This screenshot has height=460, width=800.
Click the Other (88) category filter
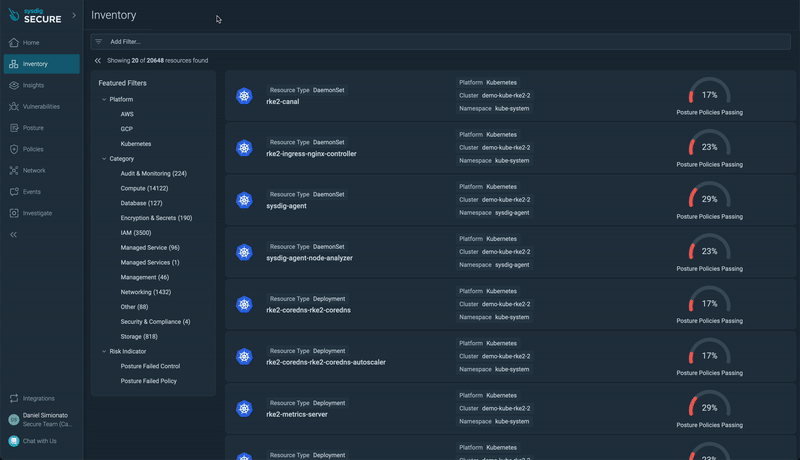[x=134, y=307]
